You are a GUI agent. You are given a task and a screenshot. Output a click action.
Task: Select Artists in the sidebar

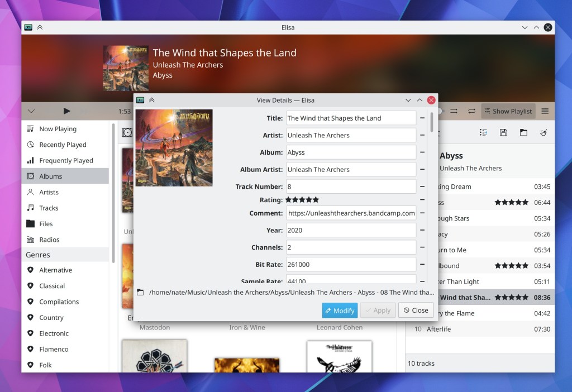pyautogui.click(x=49, y=192)
